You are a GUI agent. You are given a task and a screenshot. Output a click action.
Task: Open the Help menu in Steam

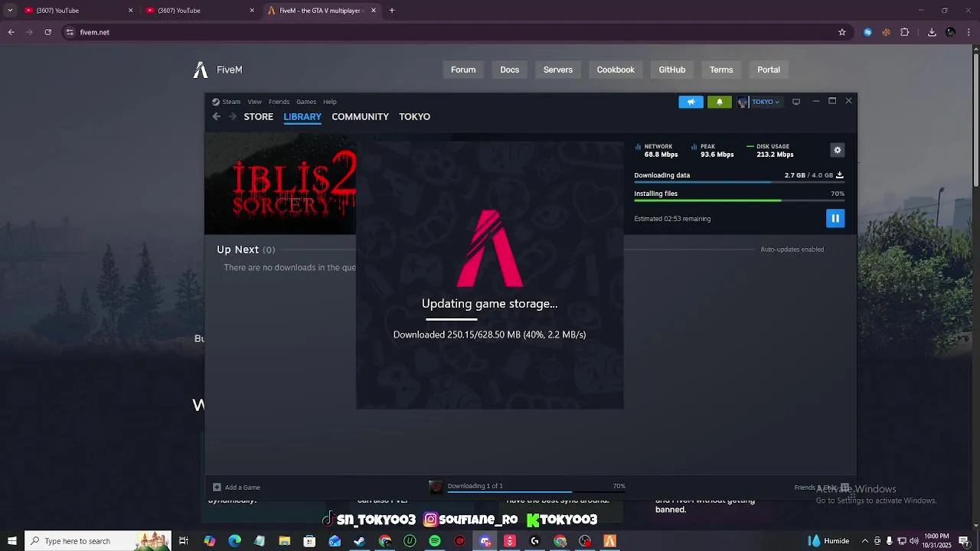click(x=330, y=102)
